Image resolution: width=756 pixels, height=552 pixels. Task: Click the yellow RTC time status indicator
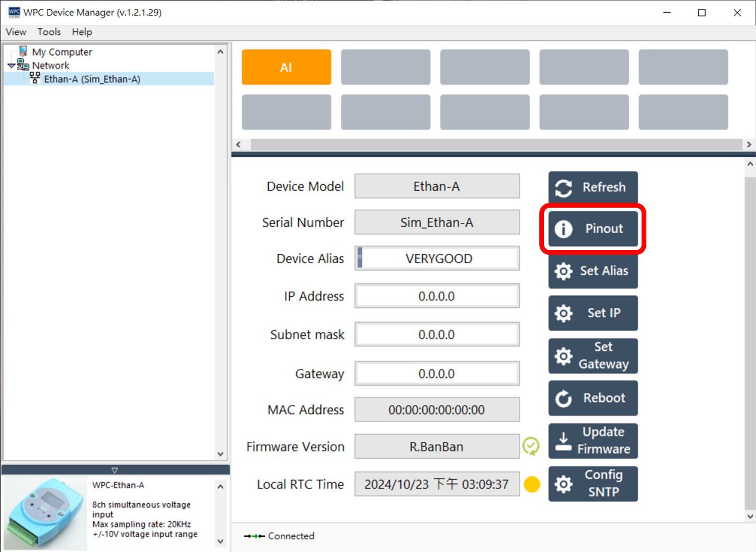(531, 484)
